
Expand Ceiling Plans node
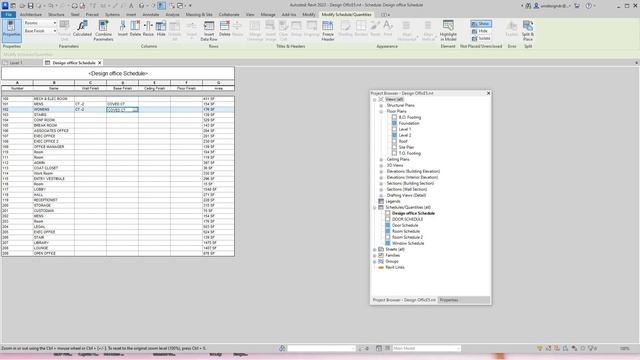pyautogui.click(x=381, y=160)
